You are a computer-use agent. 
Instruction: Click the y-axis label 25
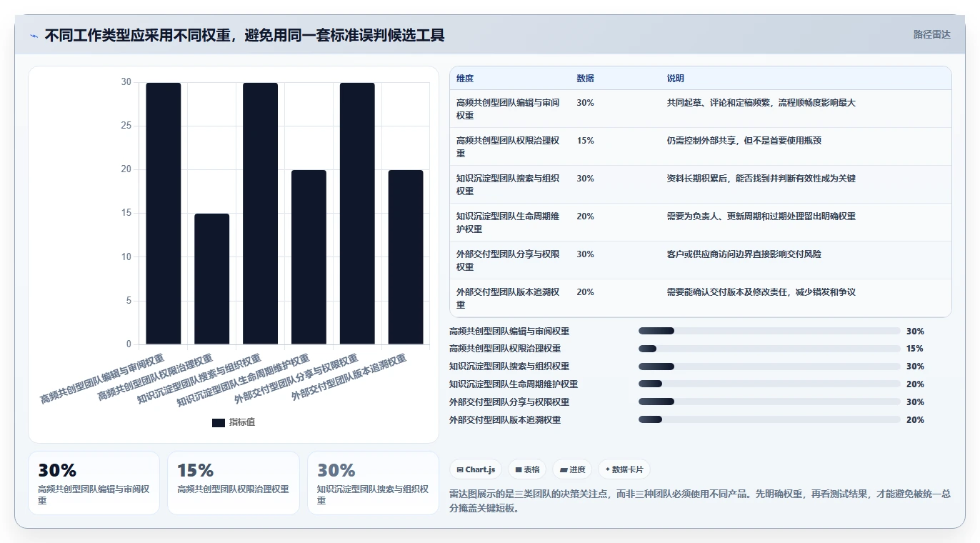pos(126,126)
